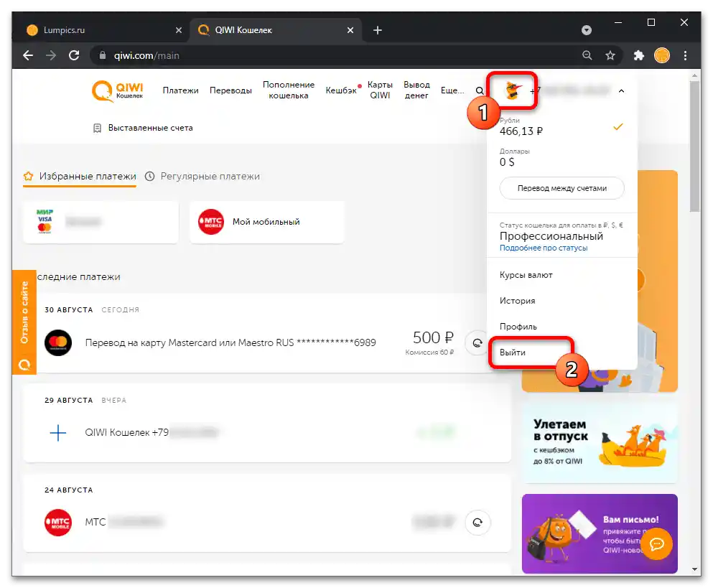The width and height of the screenshot is (713, 588).
Task: Open the browser zoom magnifier icon
Action: (587, 55)
